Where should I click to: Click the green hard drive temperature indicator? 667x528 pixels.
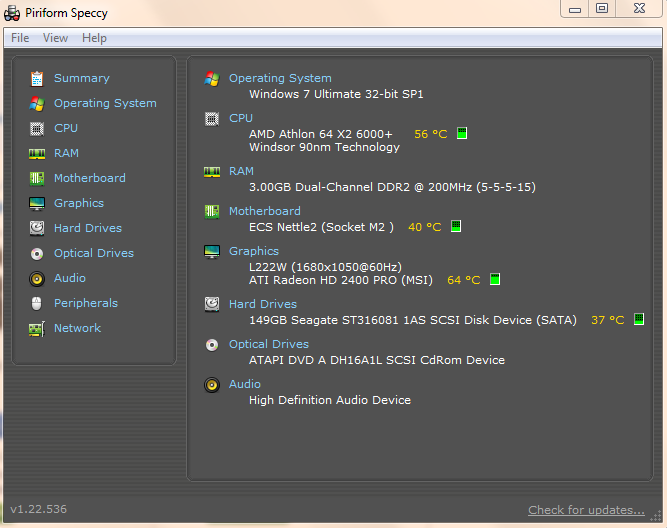[639, 319]
